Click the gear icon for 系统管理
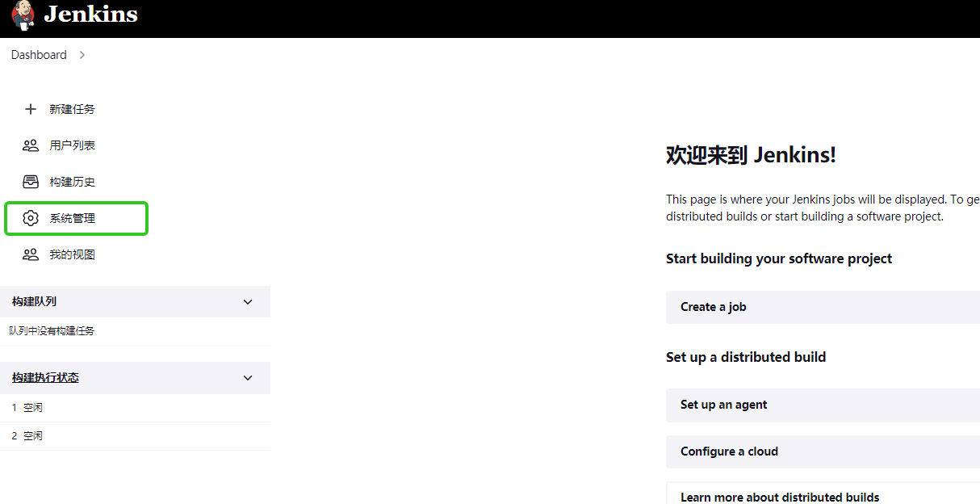The width and height of the screenshot is (980, 504). 31,218
